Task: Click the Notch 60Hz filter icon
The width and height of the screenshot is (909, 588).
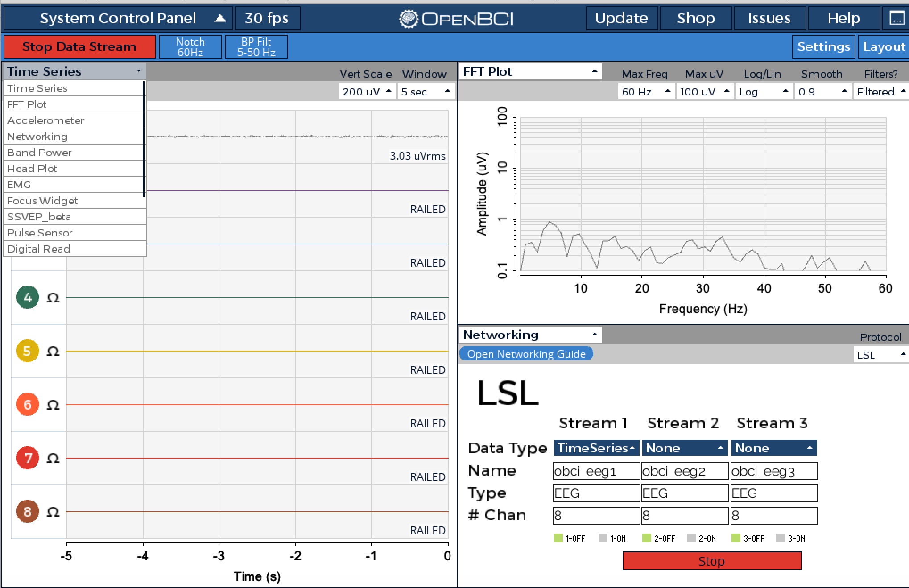Action: tap(190, 46)
